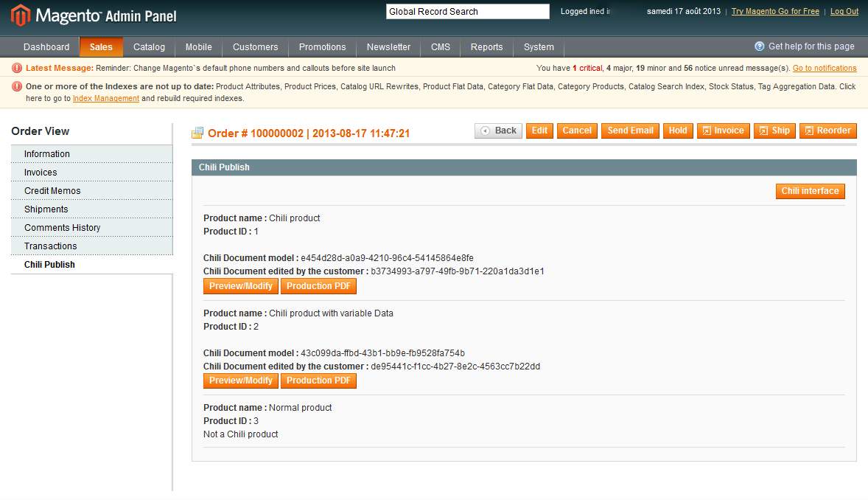Click the '1 critical' message count

[587, 68]
